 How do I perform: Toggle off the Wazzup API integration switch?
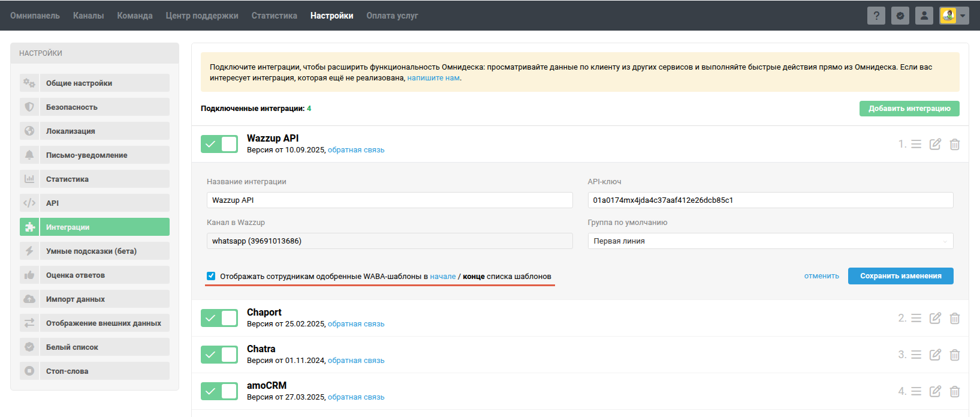click(219, 144)
